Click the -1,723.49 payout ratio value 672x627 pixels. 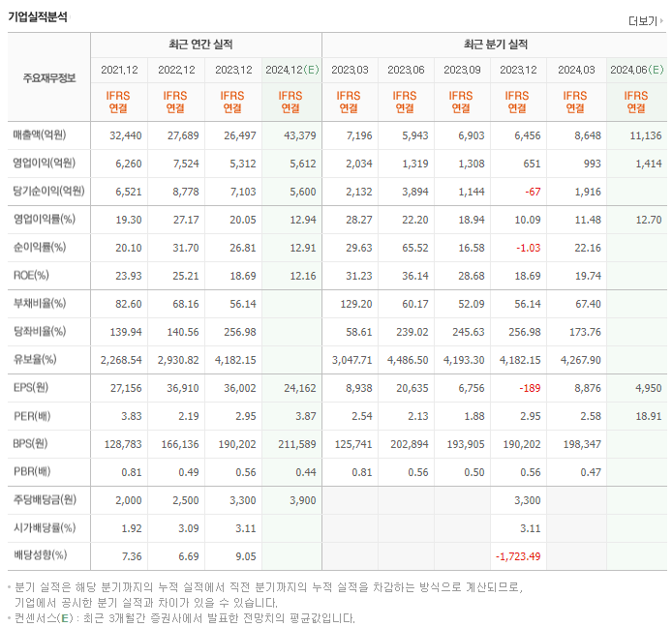518,556
